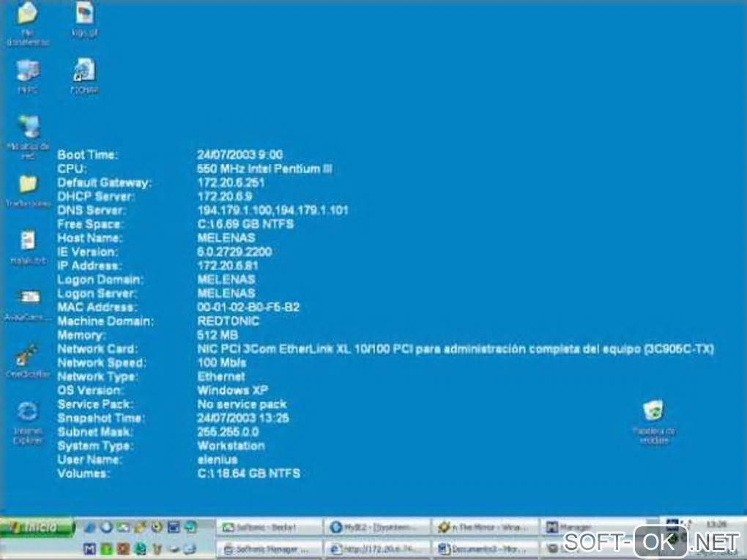Launch grey disc quick launch icon

coord(174,549)
